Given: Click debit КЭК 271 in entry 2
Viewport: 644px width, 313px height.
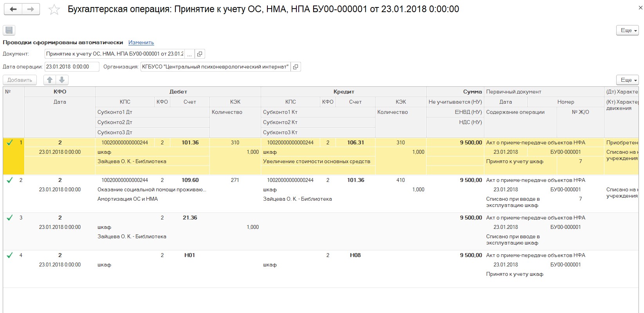Looking at the screenshot, I should tap(235, 180).
